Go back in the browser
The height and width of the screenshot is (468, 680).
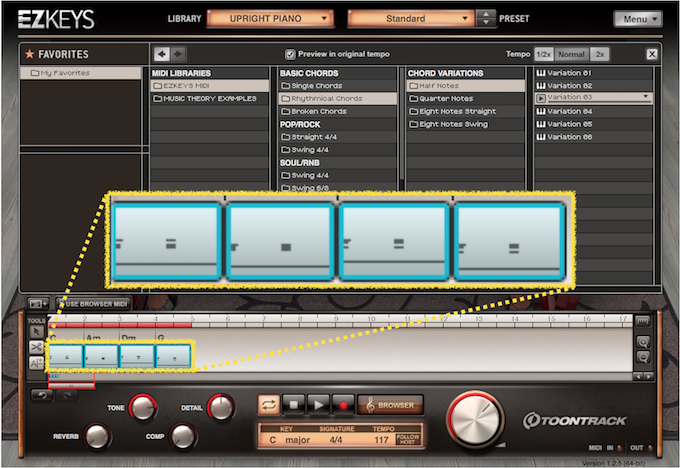[x=162, y=54]
